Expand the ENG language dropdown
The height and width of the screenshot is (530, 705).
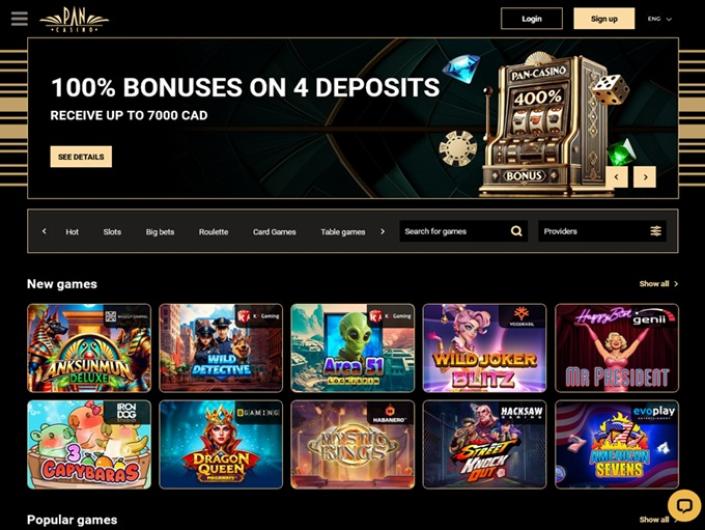tap(660, 19)
